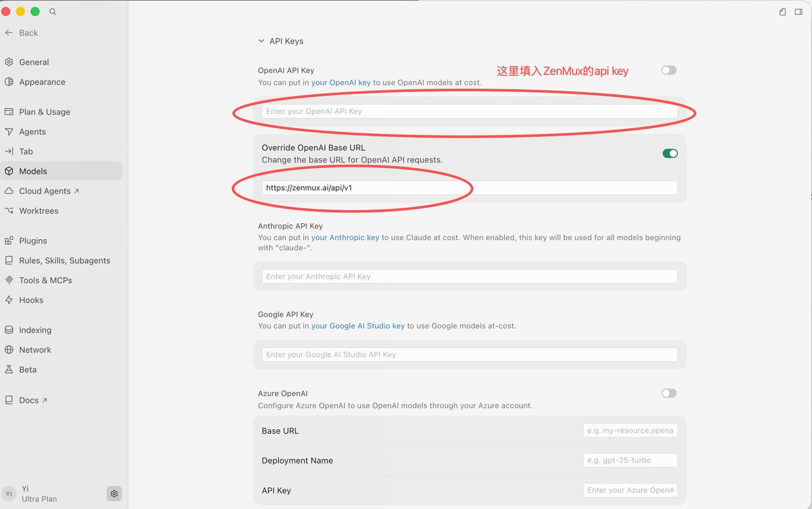Screen dimensions: 812x509
Task: Open Worktrees settings label
Action: (39, 210)
